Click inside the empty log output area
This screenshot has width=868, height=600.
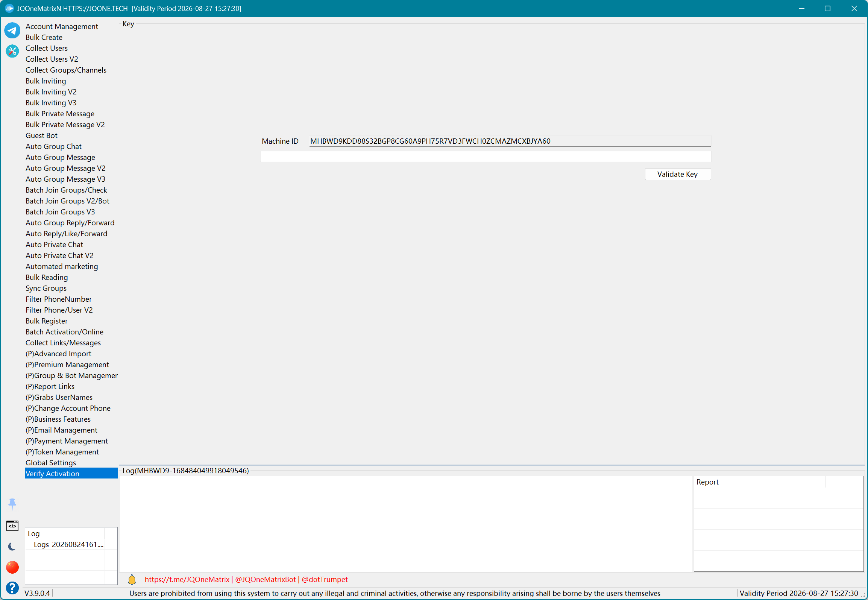(406, 524)
